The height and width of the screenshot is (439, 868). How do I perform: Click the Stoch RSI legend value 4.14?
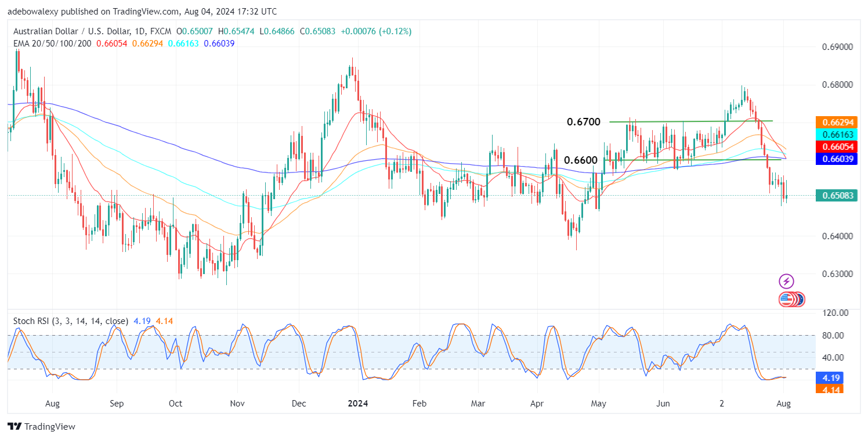164,321
